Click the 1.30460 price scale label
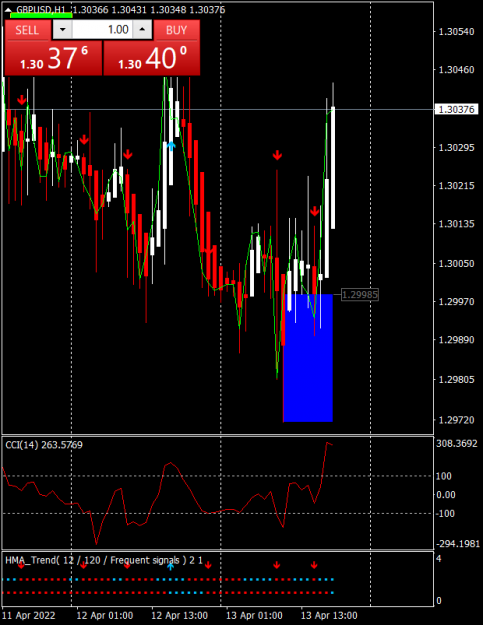The width and height of the screenshot is (483, 625). (456, 70)
